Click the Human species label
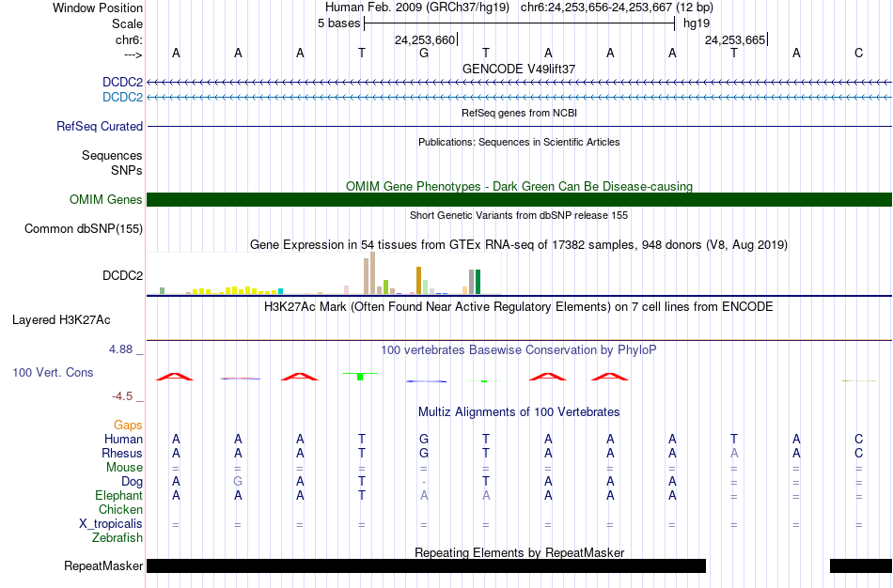Viewport: 893px width, 588px height. point(123,440)
